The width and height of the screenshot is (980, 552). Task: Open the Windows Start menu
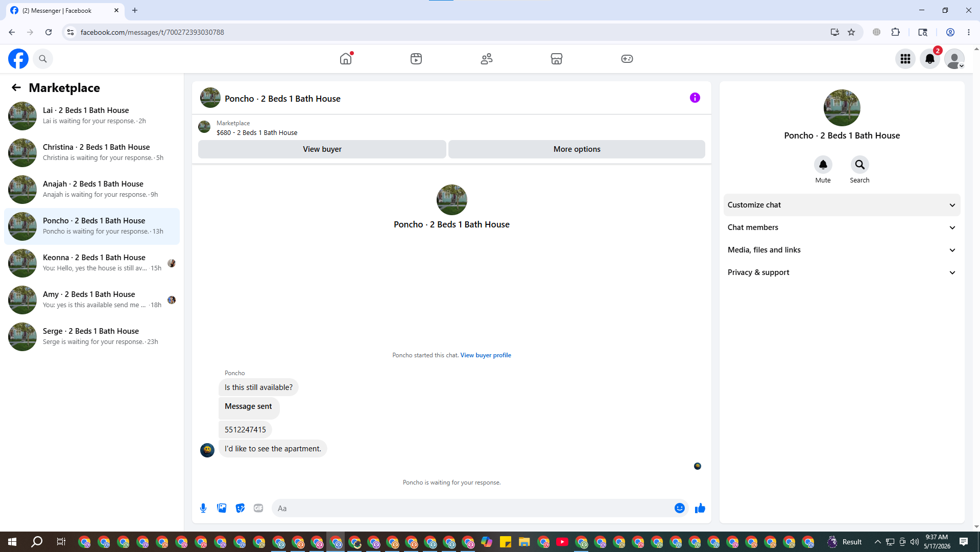[x=12, y=542]
